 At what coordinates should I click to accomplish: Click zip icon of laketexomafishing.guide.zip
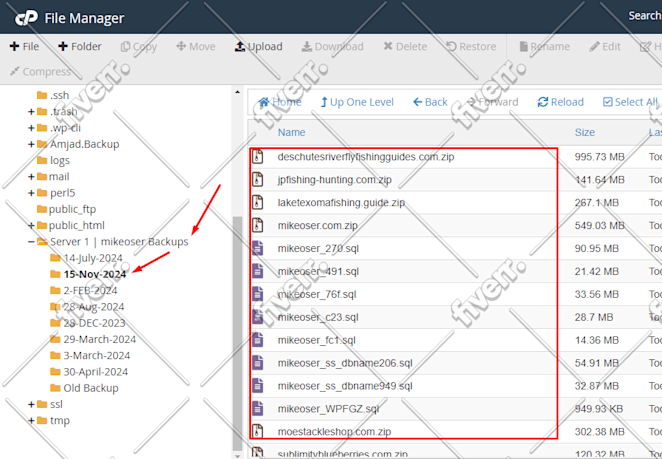point(258,202)
